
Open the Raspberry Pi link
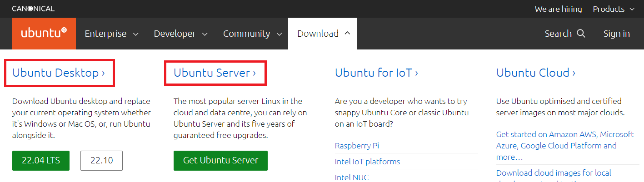coord(357,146)
